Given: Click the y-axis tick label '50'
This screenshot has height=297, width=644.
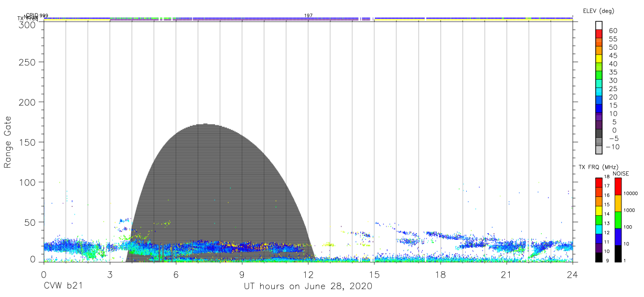Looking at the screenshot, I should tap(30, 222).
